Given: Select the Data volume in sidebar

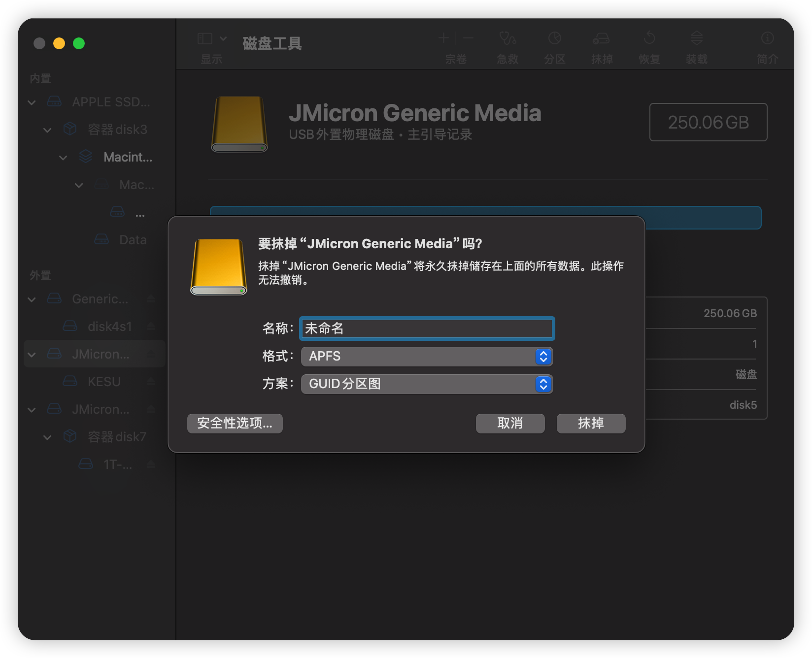Looking at the screenshot, I should [x=95, y=240].
